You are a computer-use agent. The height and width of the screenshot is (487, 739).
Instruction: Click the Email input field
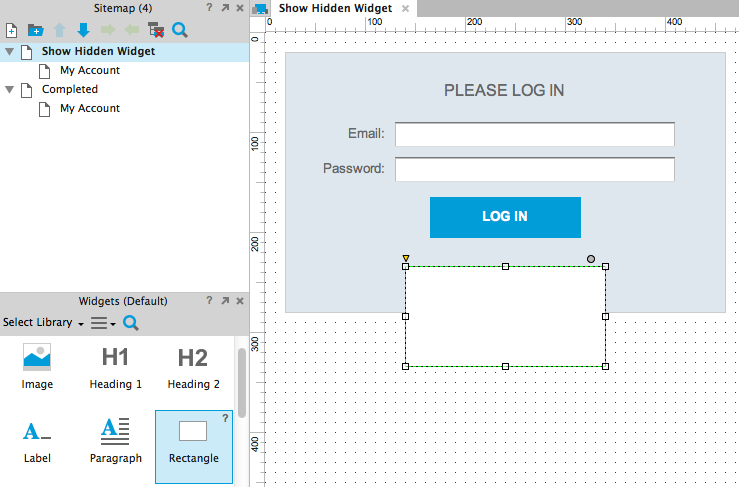pyautogui.click(x=534, y=134)
